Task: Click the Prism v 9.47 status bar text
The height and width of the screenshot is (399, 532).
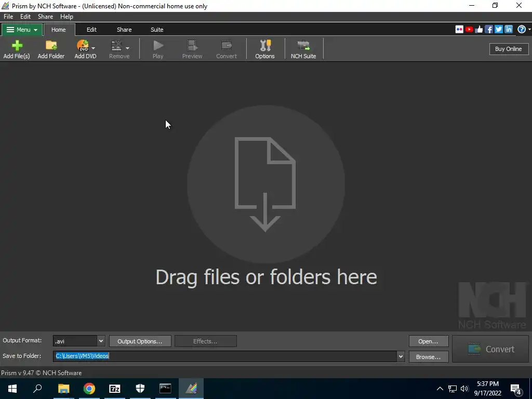Action: pos(42,373)
